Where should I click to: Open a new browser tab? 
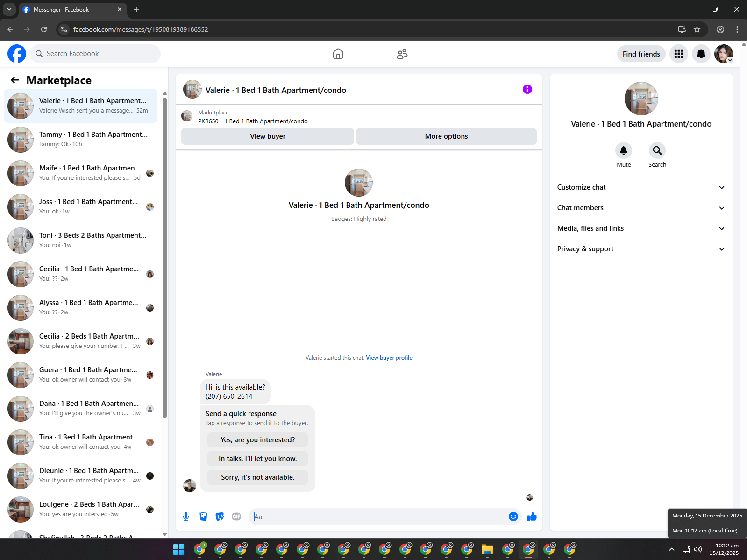tap(136, 9)
